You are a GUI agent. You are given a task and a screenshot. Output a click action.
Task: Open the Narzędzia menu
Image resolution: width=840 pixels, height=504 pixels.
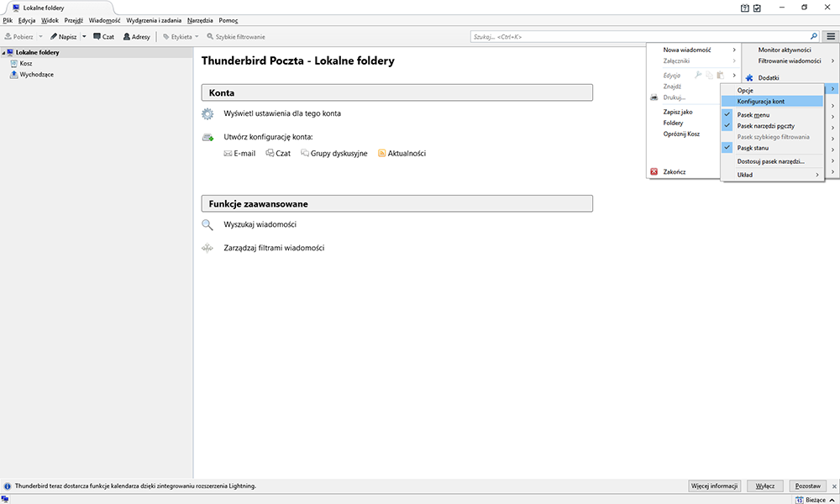pos(200,20)
